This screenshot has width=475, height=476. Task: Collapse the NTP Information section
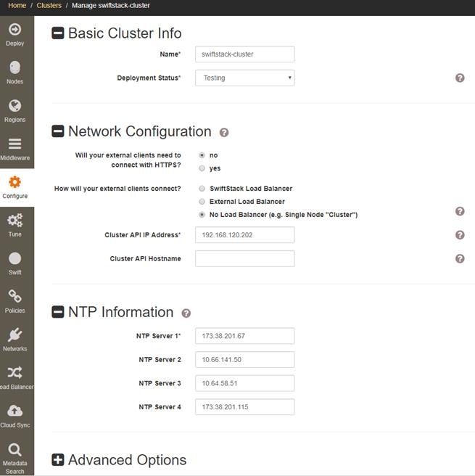57,312
